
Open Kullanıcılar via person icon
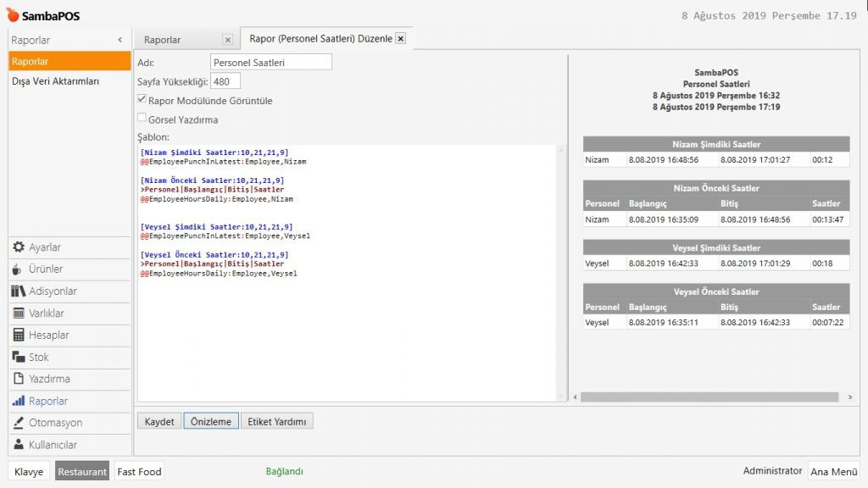18,445
